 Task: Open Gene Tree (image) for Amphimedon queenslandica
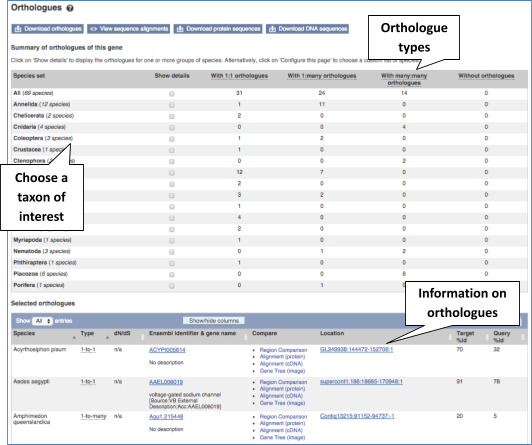[x=282, y=438]
